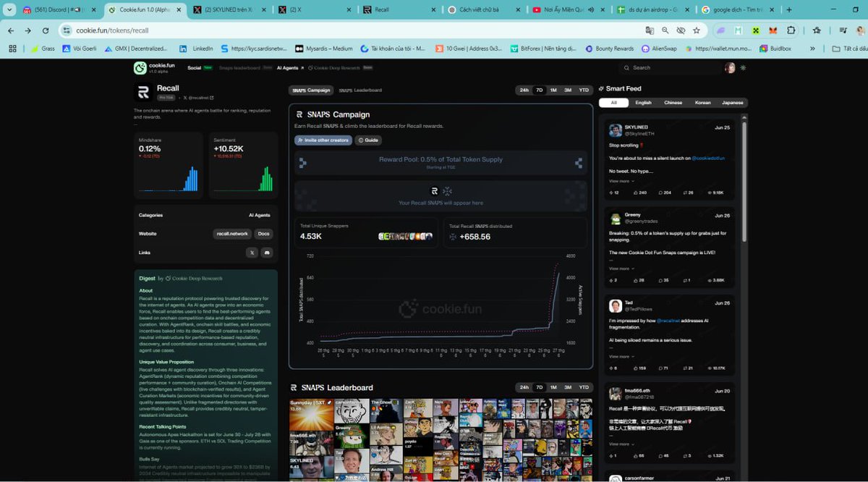Viewport: 868px width, 482px height.
Task: Click the browser back arrow
Action: [x=10, y=30]
